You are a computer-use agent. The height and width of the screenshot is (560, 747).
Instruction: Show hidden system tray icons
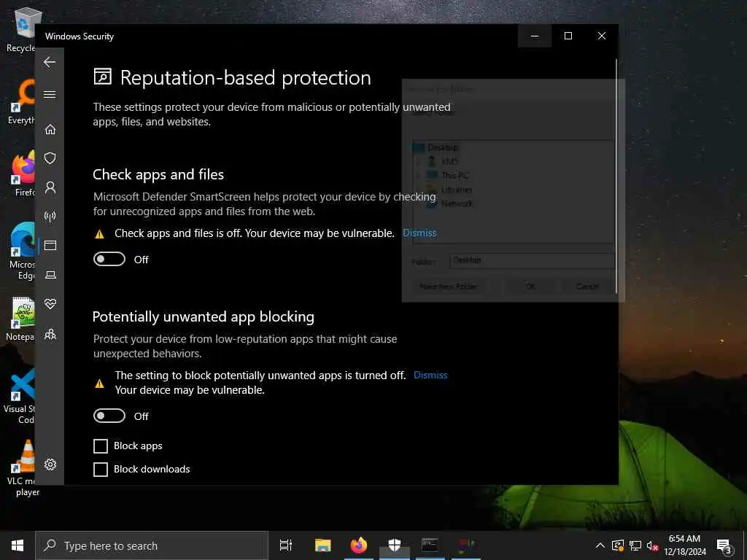pyautogui.click(x=600, y=545)
